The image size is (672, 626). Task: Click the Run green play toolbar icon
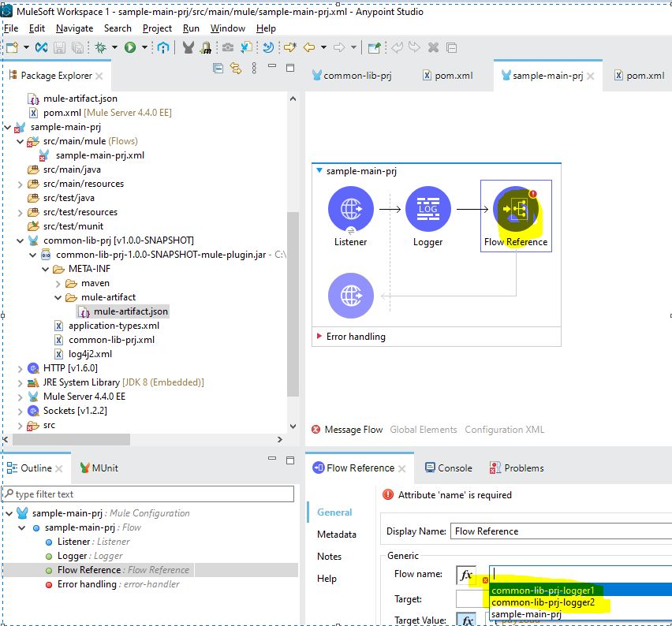click(x=129, y=48)
